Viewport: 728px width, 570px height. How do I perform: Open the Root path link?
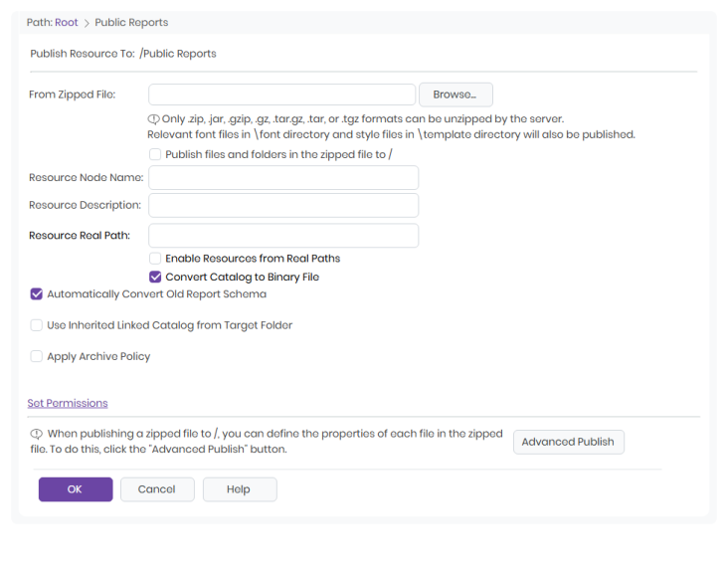click(x=67, y=22)
